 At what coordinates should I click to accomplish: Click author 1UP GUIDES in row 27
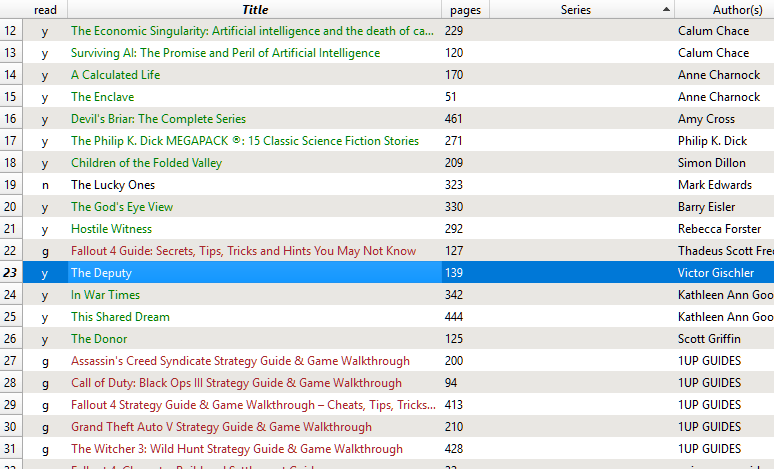[709, 361]
